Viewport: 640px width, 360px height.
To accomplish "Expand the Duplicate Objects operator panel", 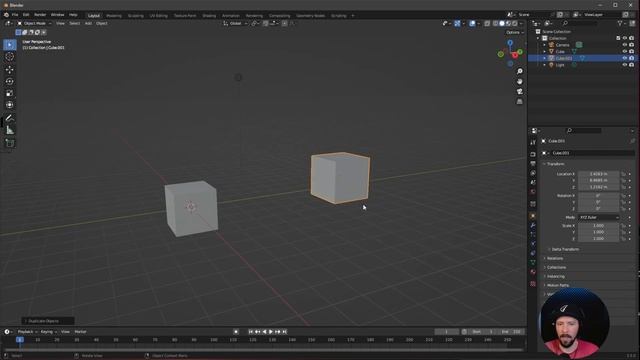I will point(47,321).
